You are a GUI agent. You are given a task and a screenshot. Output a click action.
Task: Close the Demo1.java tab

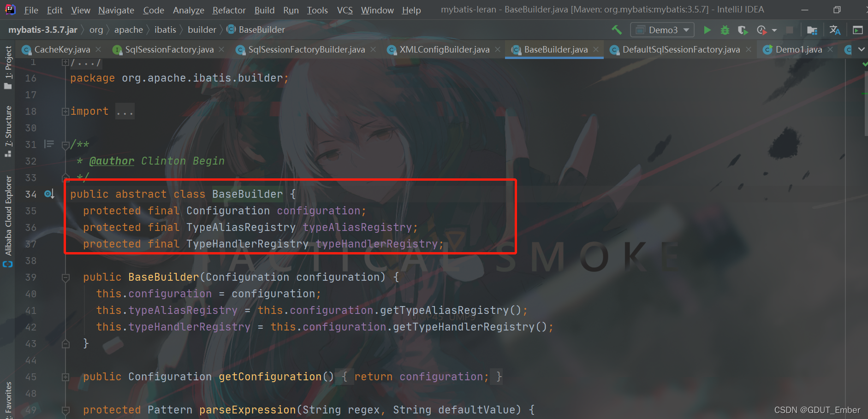click(830, 49)
